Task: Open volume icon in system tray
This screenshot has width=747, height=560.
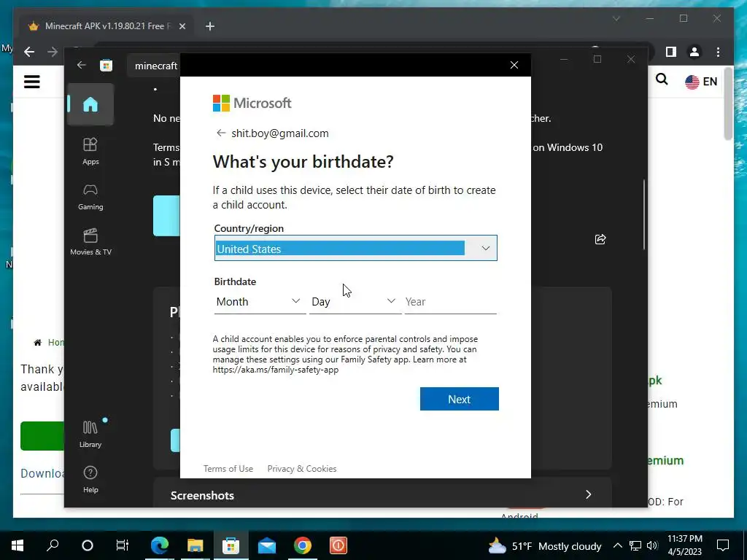Action: click(652, 545)
